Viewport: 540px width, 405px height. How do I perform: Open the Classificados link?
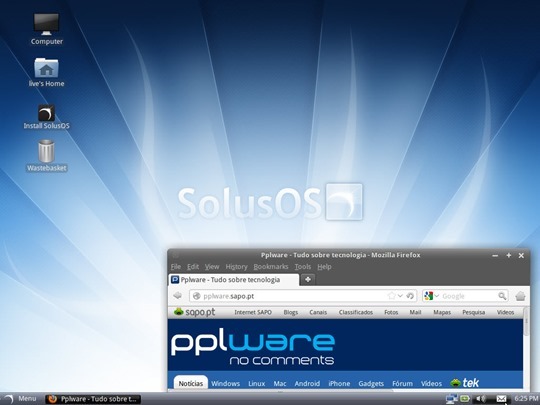tap(356, 312)
